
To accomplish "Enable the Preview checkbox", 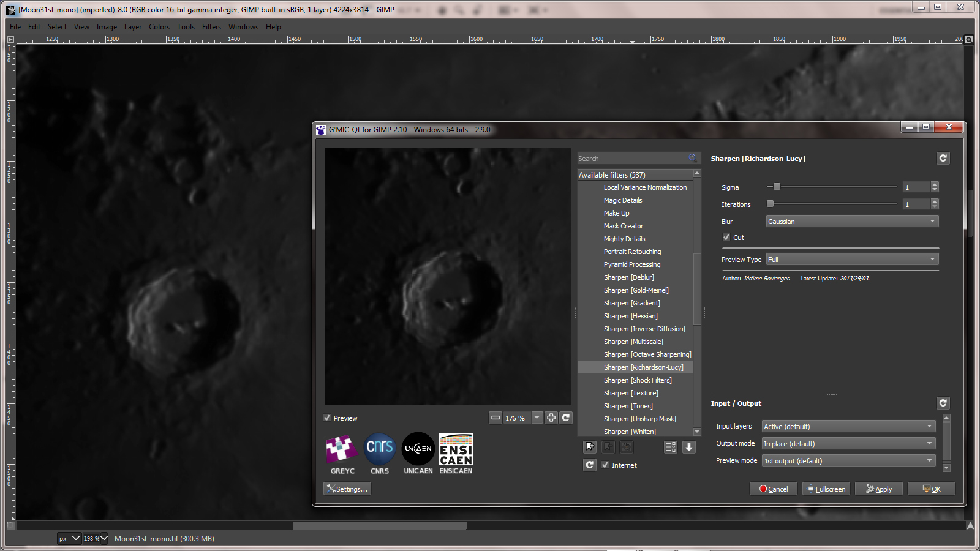I will point(327,418).
